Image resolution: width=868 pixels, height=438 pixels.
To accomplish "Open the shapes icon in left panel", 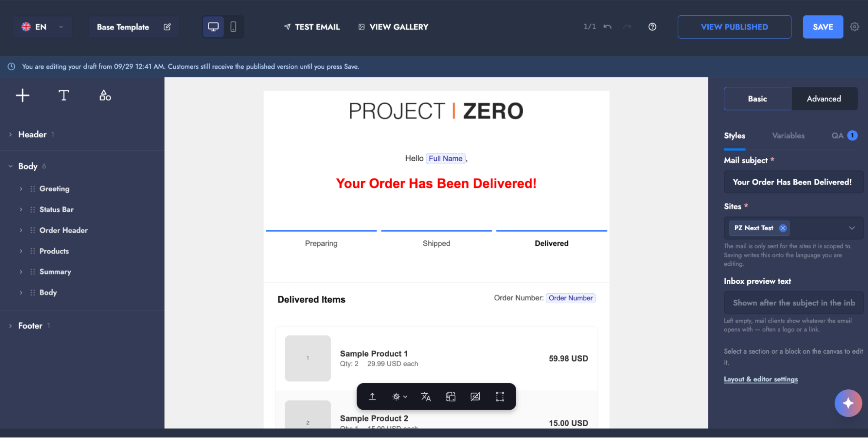I will point(105,95).
